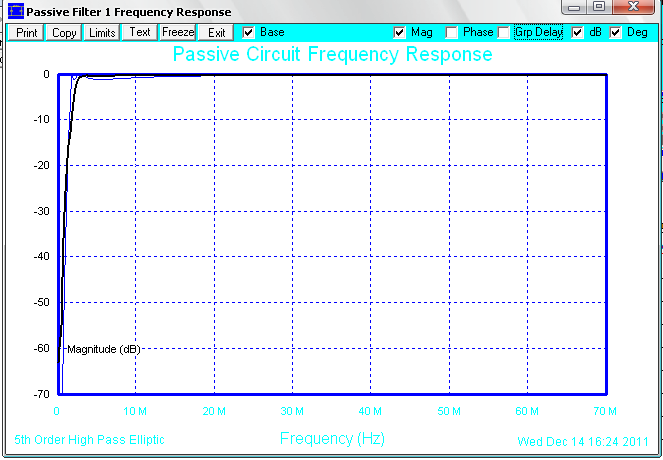Click the 'Magnitude (dB)' curve label
The image size is (663, 460).
click(x=104, y=349)
